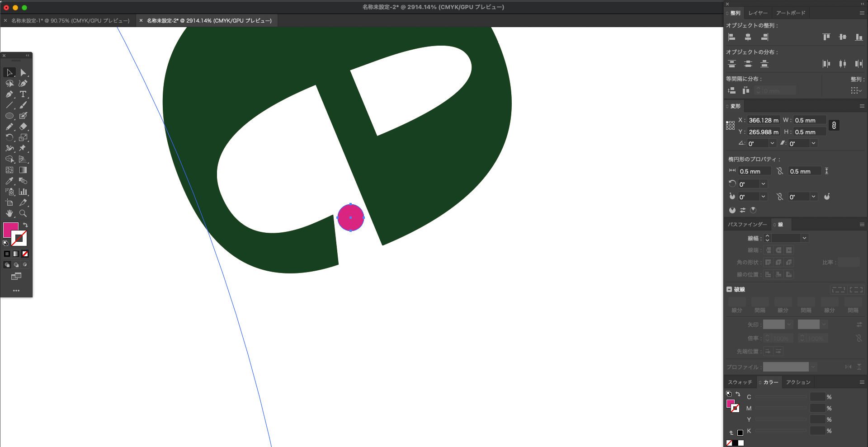Open the スウォッチ panel tab
The image size is (868, 447).
[x=740, y=382]
